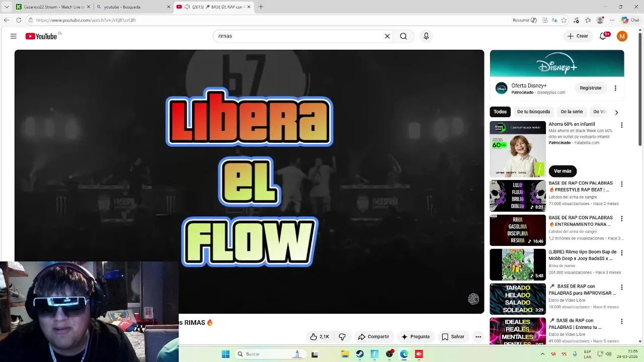The image size is (644, 362).
Task: Open the Boom Bap 5:48 video thumbnail
Action: click(x=518, y=264)
